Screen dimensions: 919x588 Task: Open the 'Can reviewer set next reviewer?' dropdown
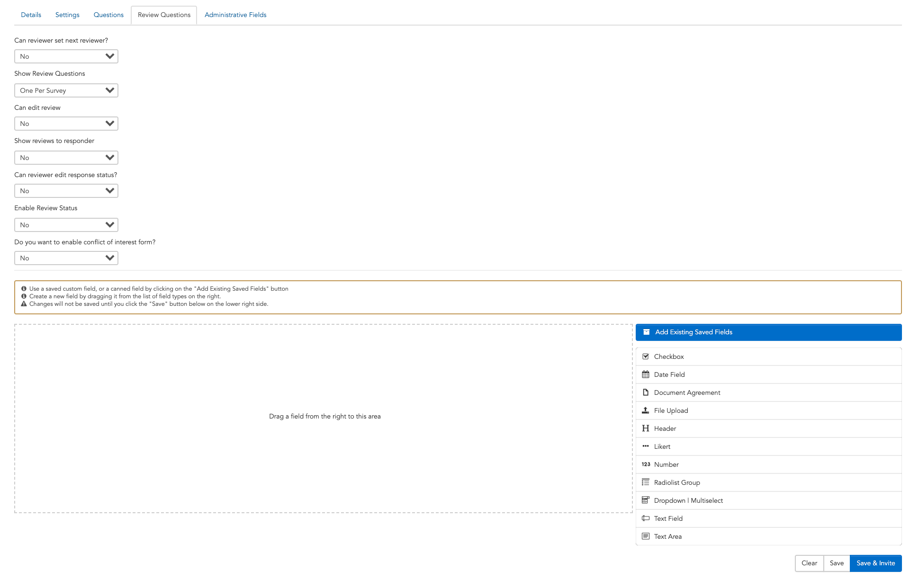coord(66,56)
